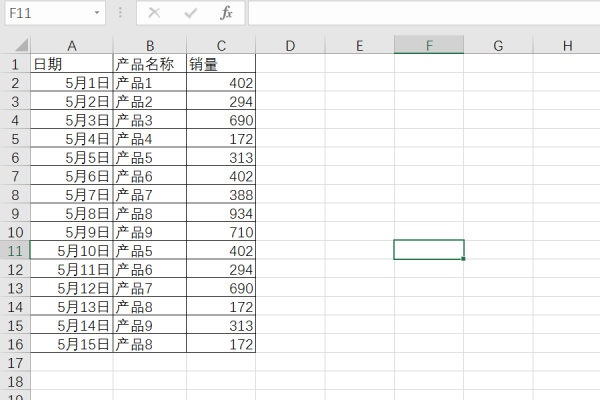Click the fill handle of cell F11
Image resolution: width=600 pixels, height=400 pixels.
pyautogui.click(x=463, y=259)
